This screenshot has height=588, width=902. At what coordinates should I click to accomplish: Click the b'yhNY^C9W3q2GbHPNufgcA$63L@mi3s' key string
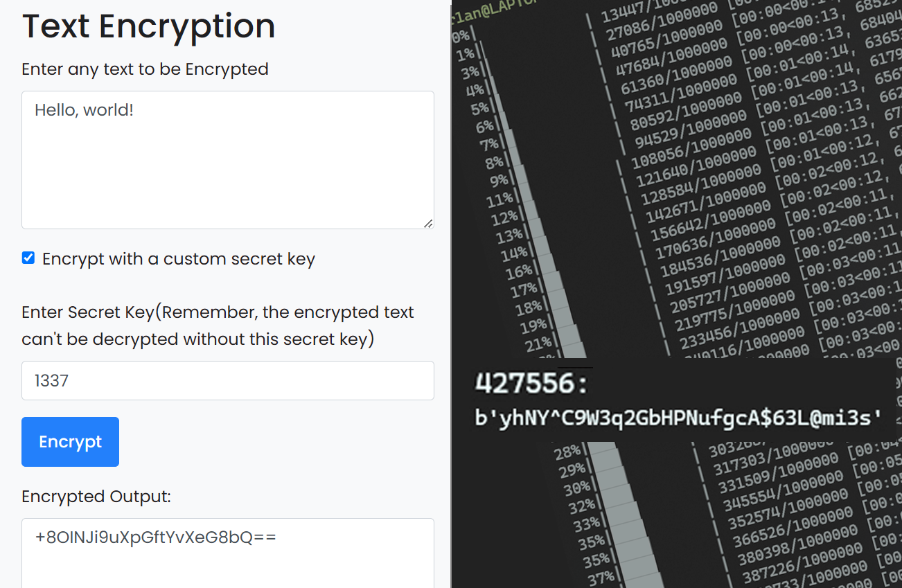(678, 418)
